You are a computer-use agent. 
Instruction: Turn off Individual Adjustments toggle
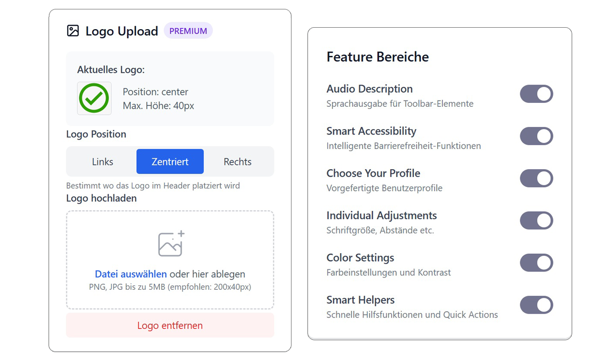tap(536, 221)
